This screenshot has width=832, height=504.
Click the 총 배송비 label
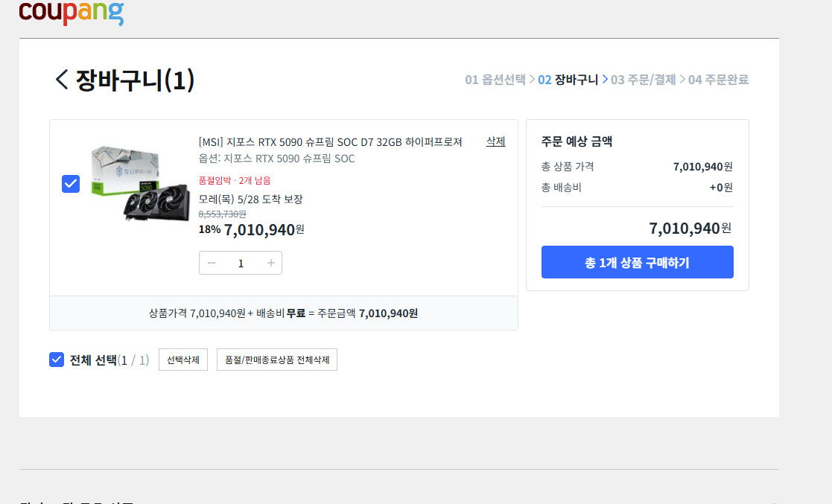click(561, 188)
